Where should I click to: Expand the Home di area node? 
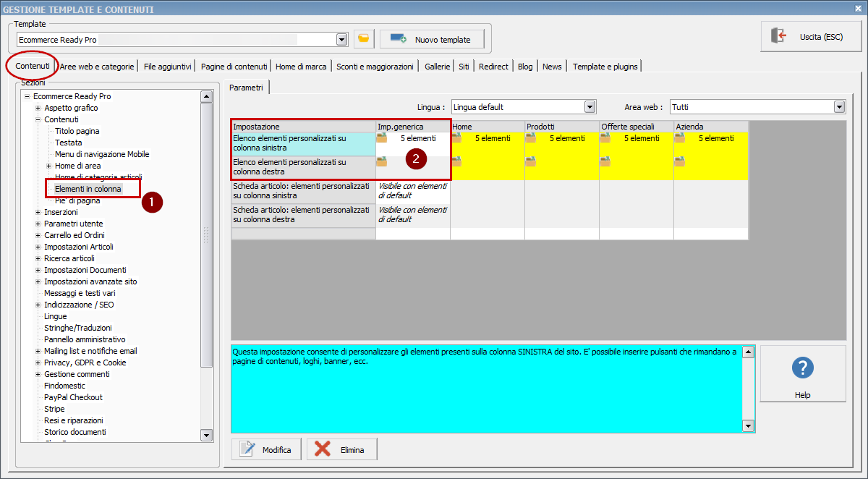click(x=49, y=166)
